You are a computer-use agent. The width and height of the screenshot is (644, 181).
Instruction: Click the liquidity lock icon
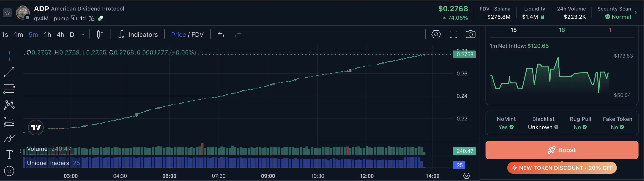[543, 17]
